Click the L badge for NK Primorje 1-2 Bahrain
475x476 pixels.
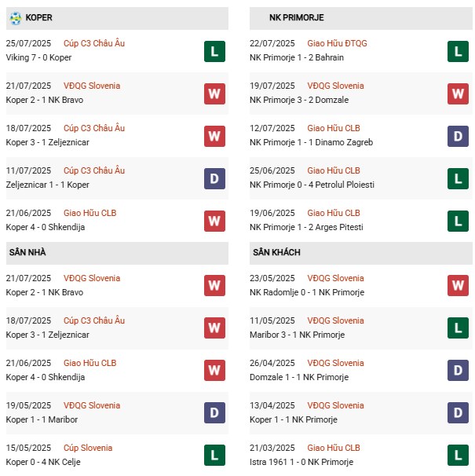459,52
